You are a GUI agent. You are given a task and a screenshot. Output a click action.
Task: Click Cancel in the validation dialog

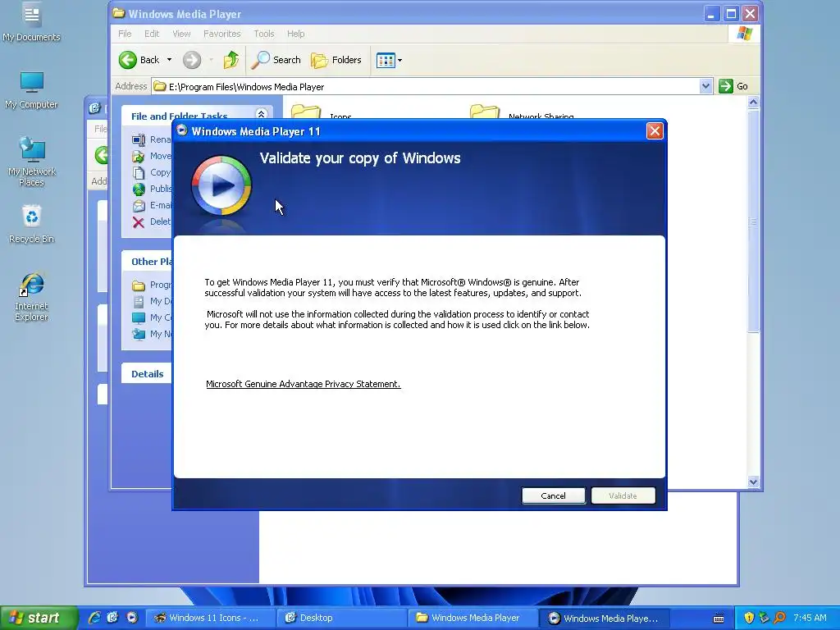(x=553, y=495)
